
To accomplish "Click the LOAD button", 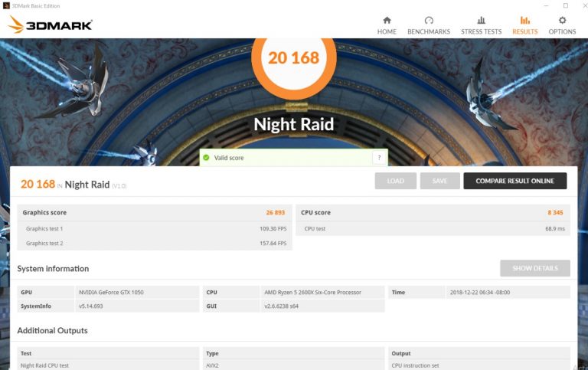I will [x=395, y=181].
